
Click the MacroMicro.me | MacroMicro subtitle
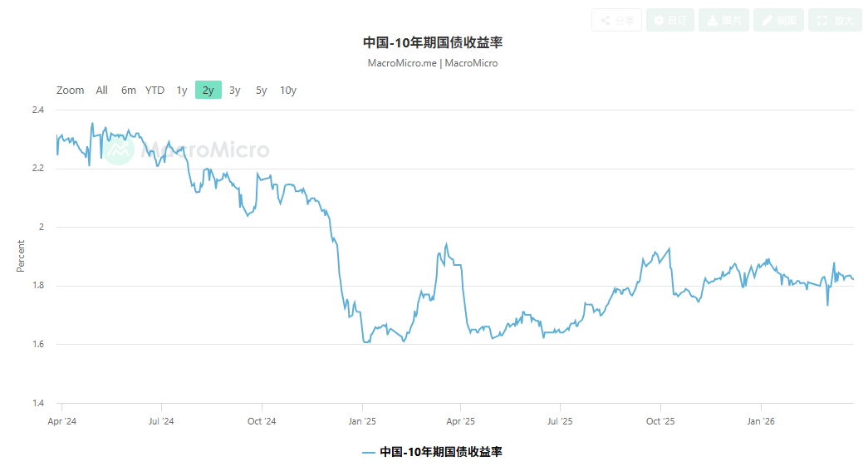[433, 63]
